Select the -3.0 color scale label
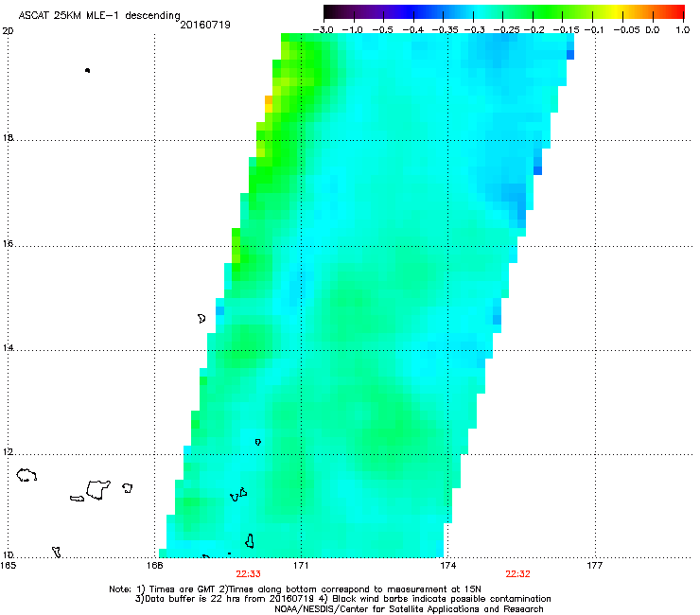This screenshot has height=615, width=700. tap(324, 30)
